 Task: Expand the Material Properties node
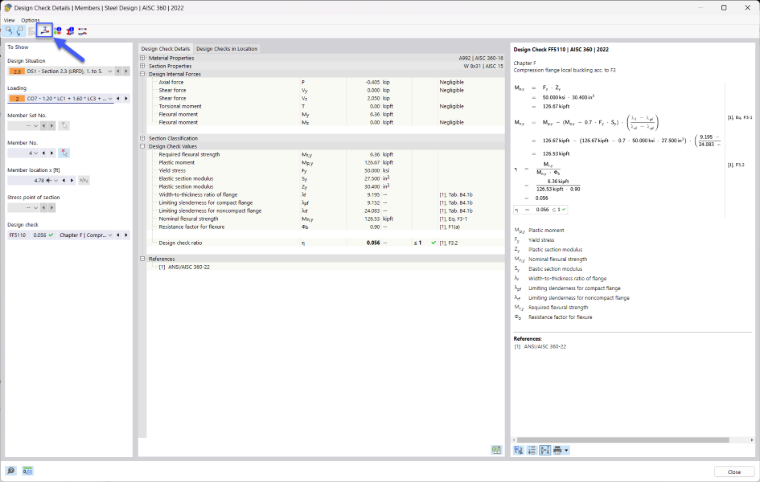click(142, 58)
